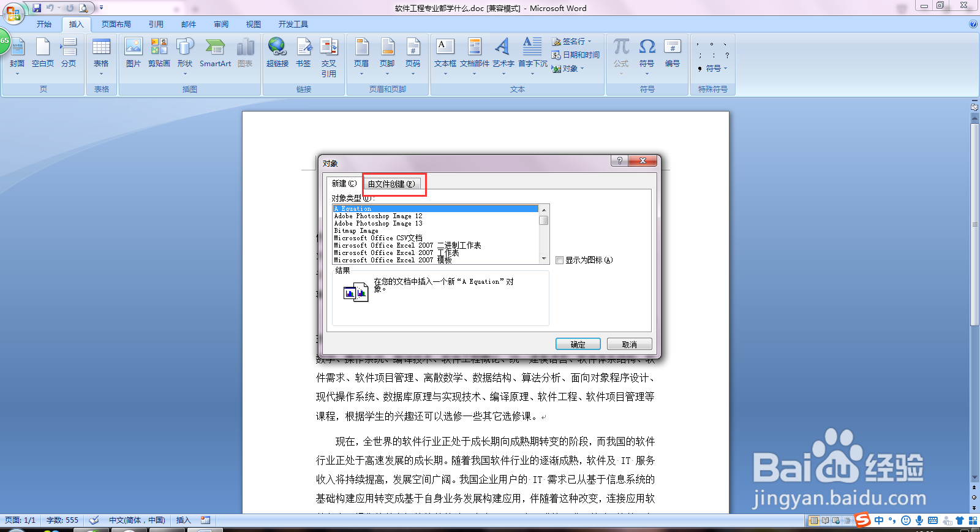The width and height of the screenshot is (980, 532).
Task: Expand the WordArt (艺术字) dropdown
Action: point(503,74)
